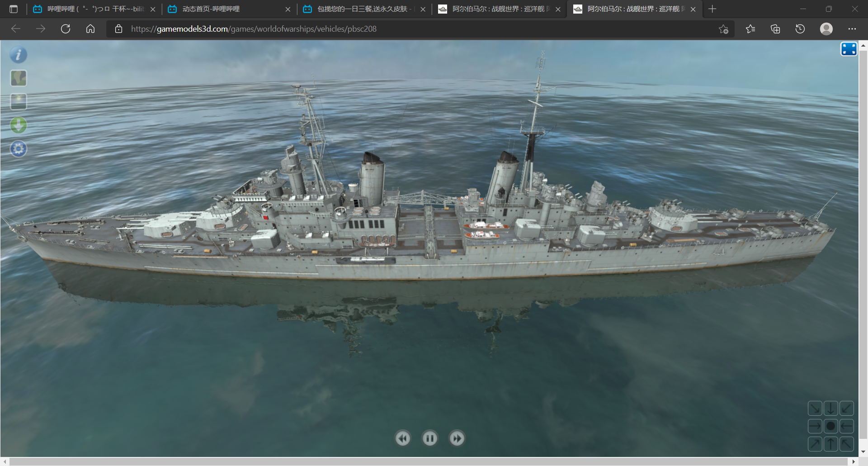
Task: Click the green download arrow icon
Action: (19, 125)
